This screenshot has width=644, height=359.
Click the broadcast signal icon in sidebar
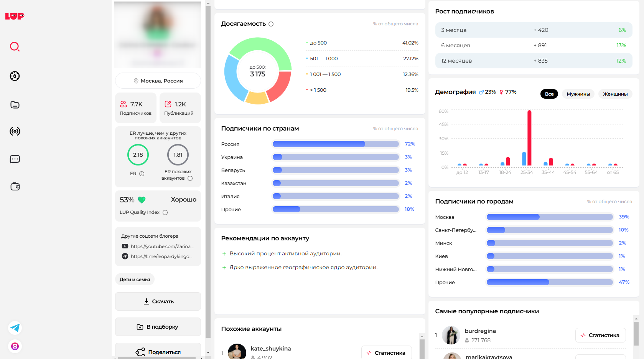[x=15, y=131]
